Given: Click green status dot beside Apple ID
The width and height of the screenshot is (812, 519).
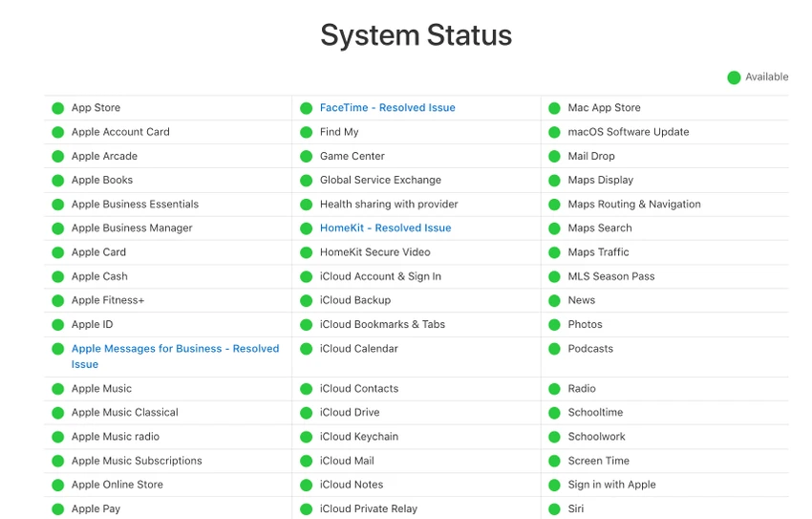Looking at the screenshot, I should pyautogui.click(x=58, y=325).
